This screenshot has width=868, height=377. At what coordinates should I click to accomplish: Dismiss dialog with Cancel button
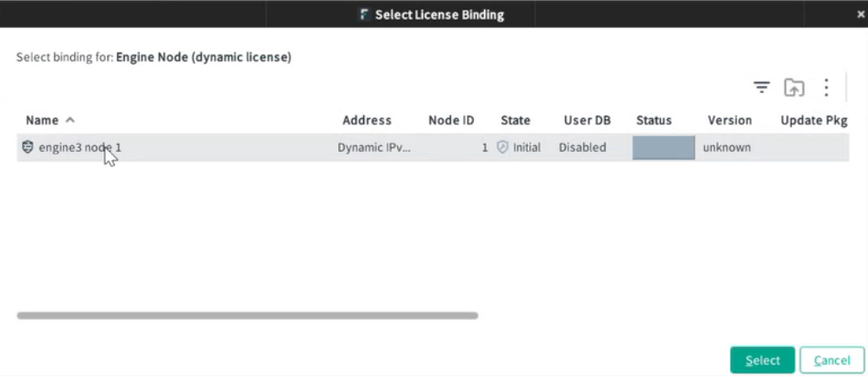(832, 361)
